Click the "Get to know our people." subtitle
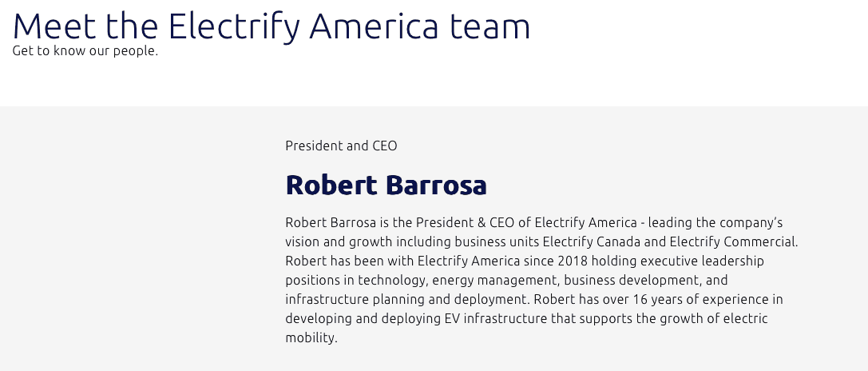This screenshot has width=868, height=371. click(85, 50)
